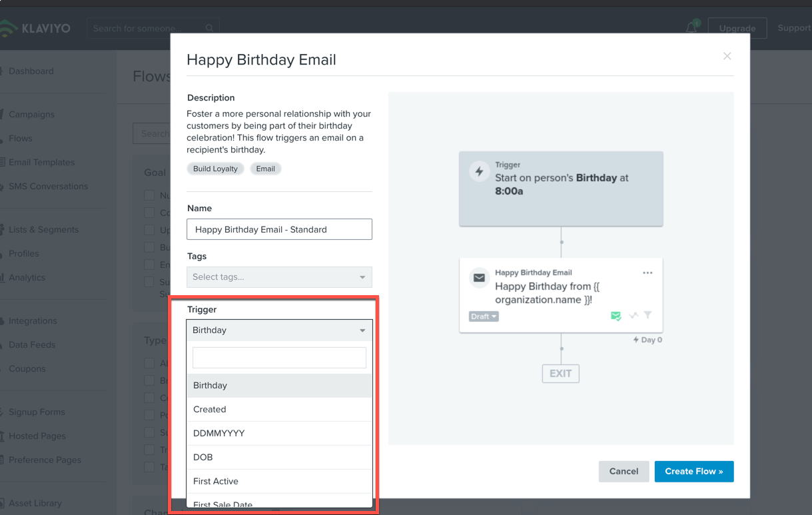
Task: Open Profiles in the sidebar
Action: [23, 254]
